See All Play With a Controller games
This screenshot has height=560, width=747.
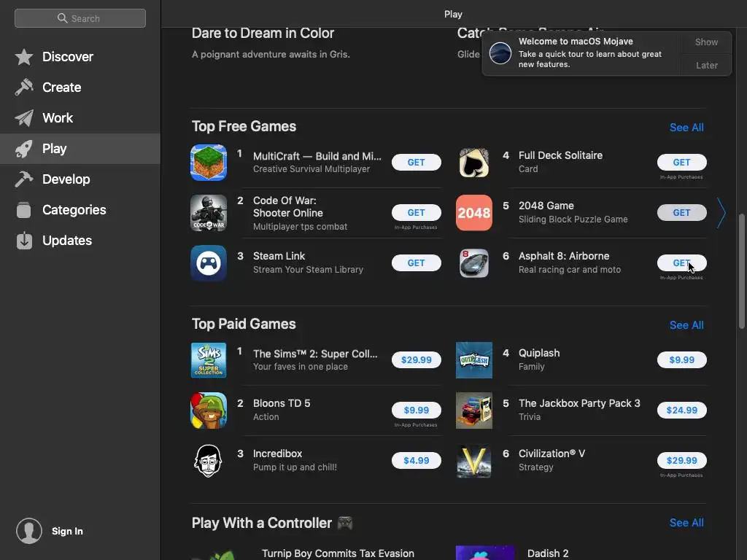[x=686, y=522]
